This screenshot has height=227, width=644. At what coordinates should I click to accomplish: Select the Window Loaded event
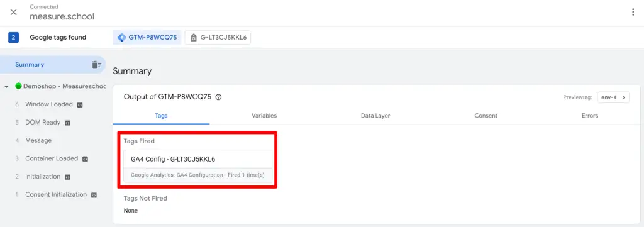[x=49, y=104]
